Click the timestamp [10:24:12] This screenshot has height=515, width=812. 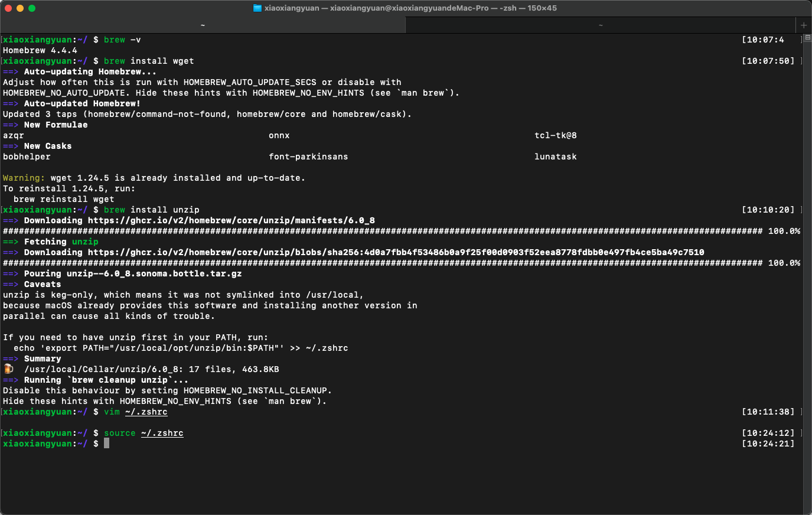click(x=768, y=433)
